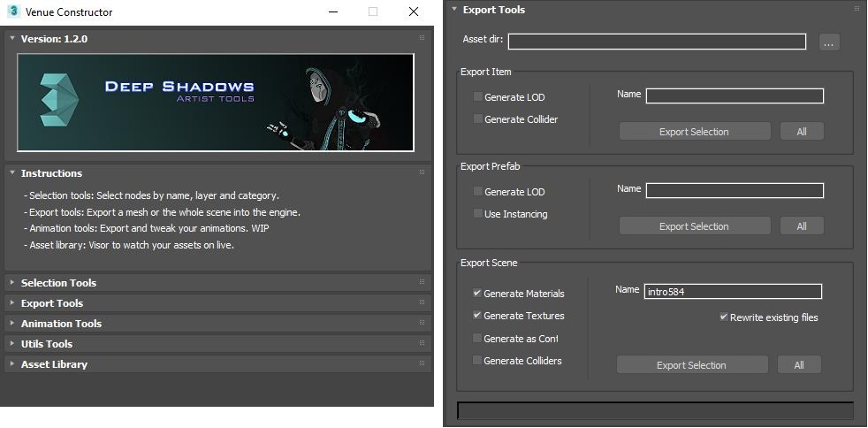Viewport: 868px width, 428px height.
Task: Close the Venue Constructor window
Action: click(x=413, y=11)
